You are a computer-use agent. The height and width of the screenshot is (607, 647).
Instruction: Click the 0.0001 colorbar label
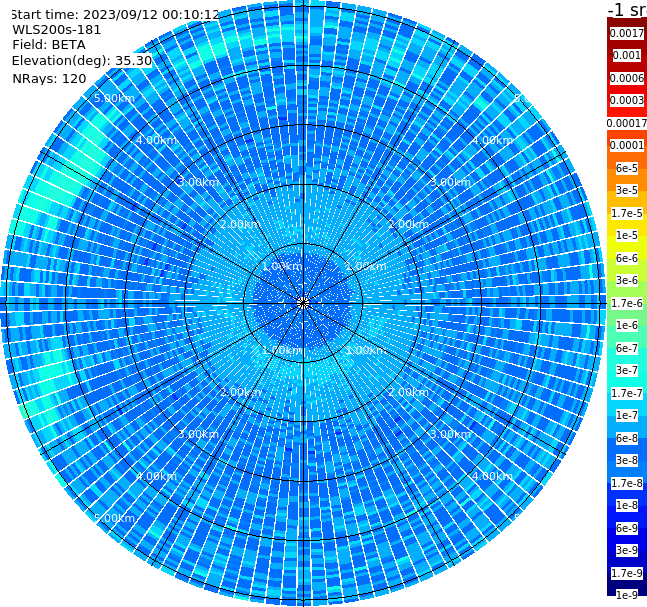[x=627, y=145]
